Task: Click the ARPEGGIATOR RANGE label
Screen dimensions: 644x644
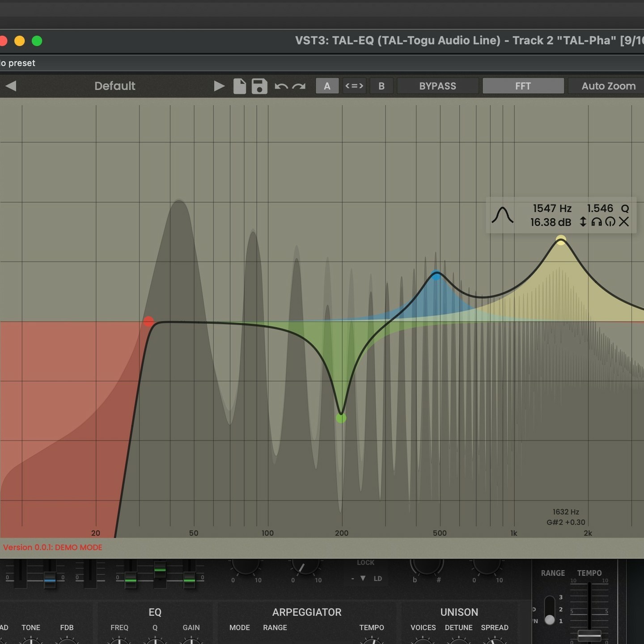Action: [275, 627]
